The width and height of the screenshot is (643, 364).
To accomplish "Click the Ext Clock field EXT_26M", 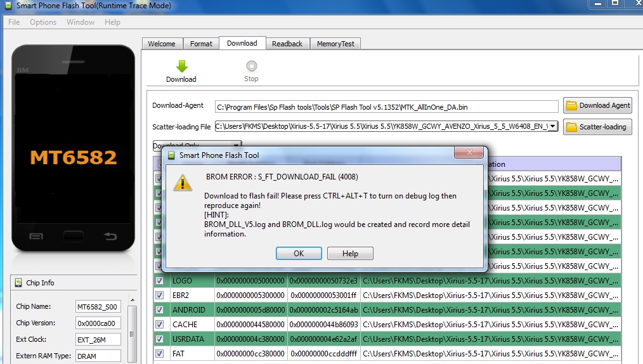I will pyautogui.click(x=98, y=339).
